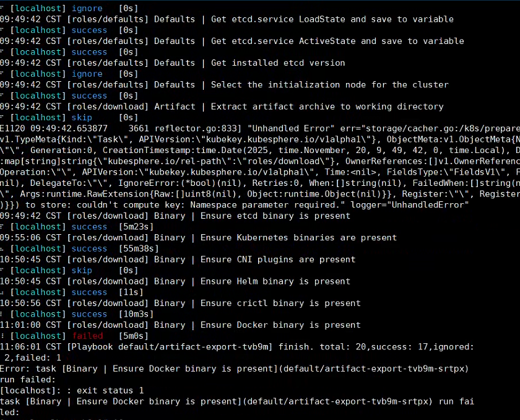Click 'Ensure Kubernetes binaries are present' text
Viewport: 520px width, 420px height.
click(x=298, y=238)
